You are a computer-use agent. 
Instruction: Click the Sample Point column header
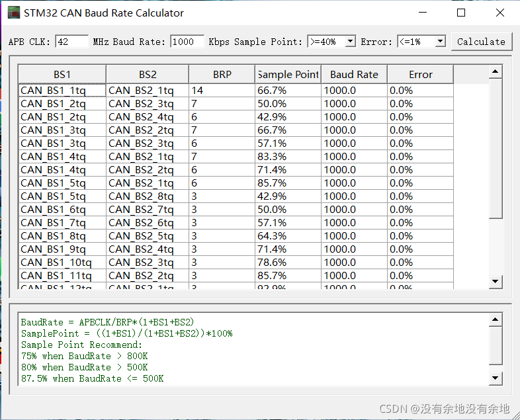point(288,74)
